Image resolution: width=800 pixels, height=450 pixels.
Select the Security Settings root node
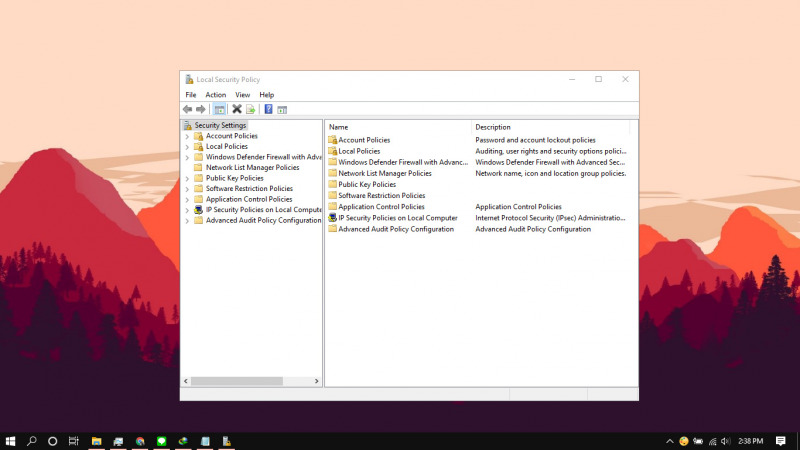[x=220, y=126]
